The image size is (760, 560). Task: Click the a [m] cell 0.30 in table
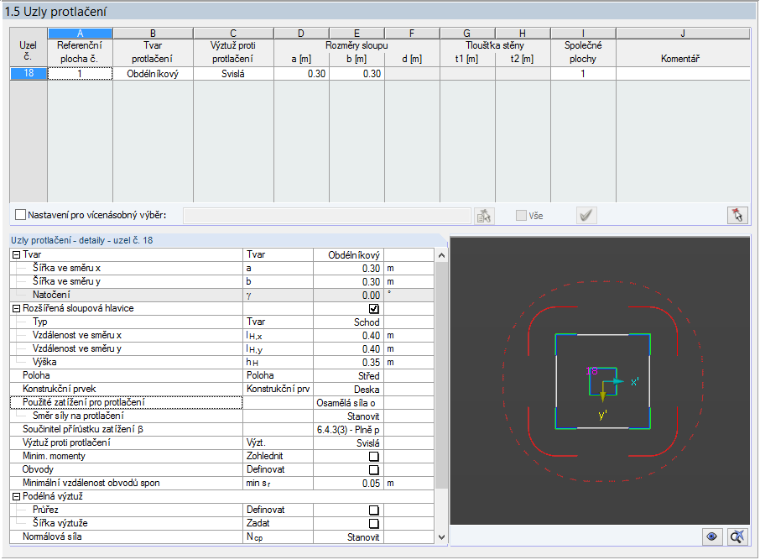click(301, 74)
